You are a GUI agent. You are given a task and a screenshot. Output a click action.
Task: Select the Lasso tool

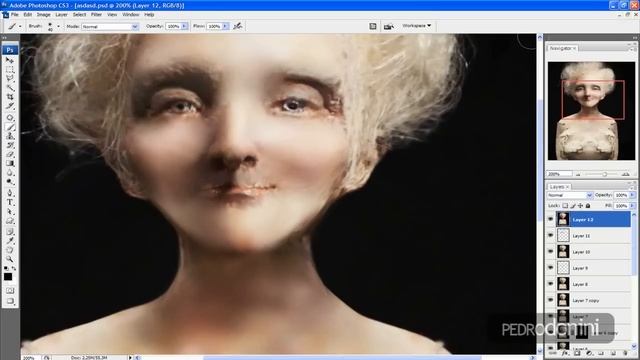10,78
